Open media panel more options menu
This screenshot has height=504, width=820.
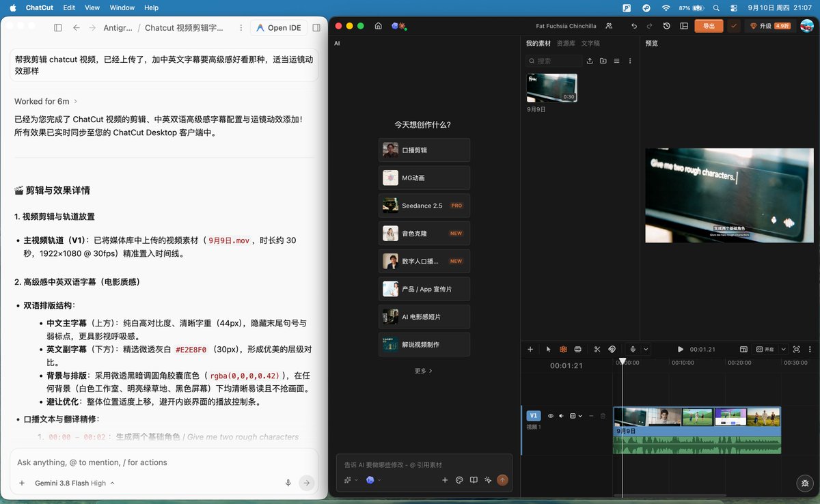point(629,61)
